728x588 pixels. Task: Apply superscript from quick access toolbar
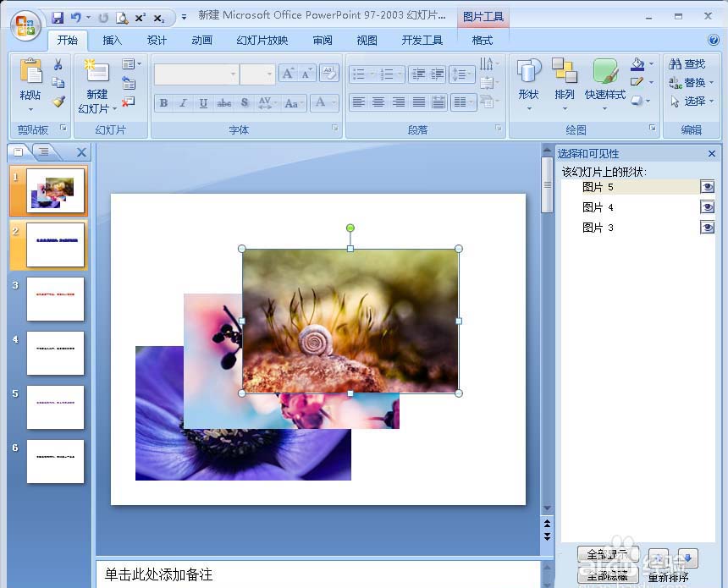tap(141, 18)
